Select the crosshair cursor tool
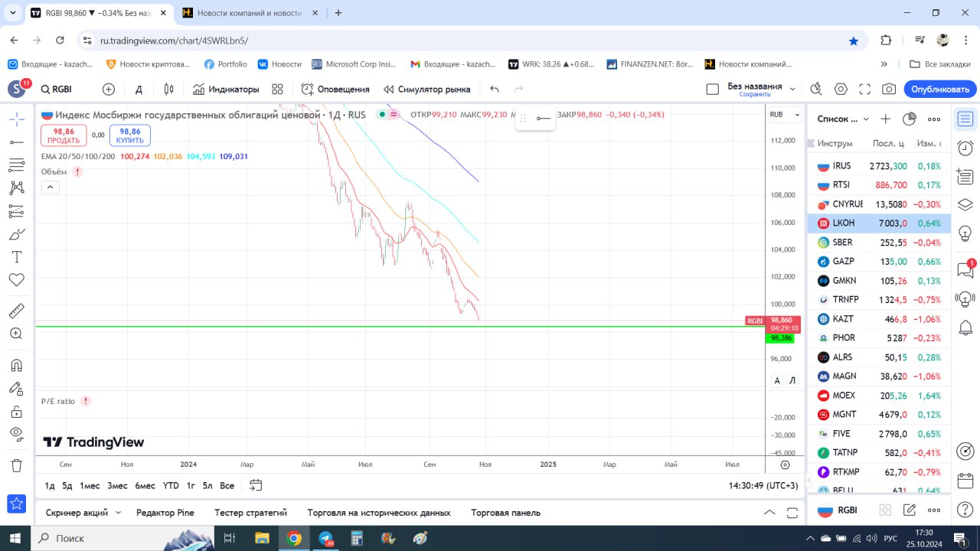 click(16, 119)
